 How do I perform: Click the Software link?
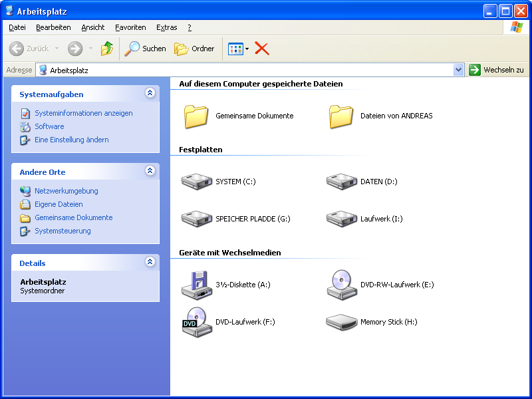[49, 126]
